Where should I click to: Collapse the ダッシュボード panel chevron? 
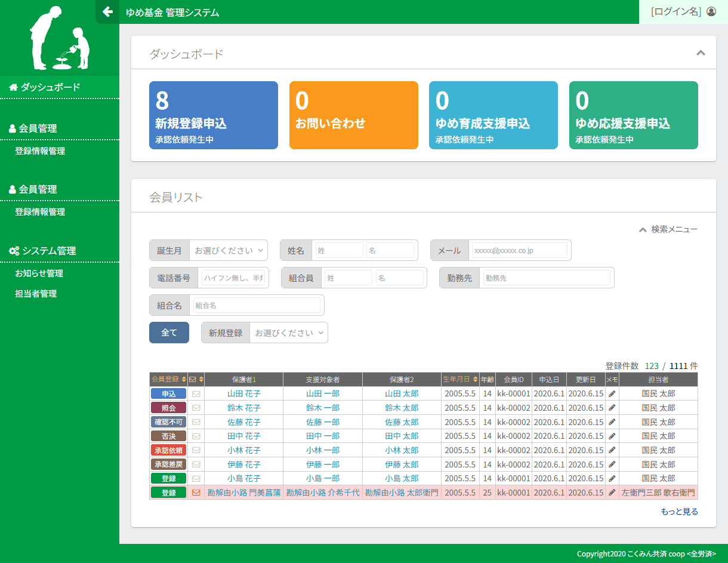(701, 53)
